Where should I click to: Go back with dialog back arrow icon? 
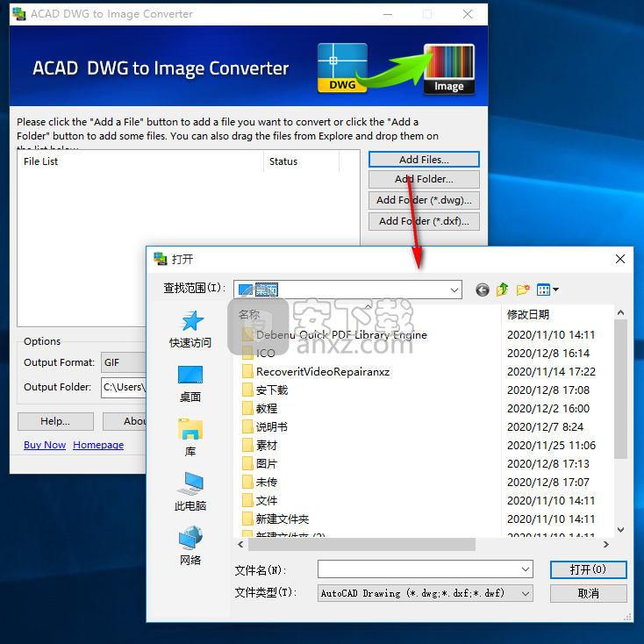[483, 290]
